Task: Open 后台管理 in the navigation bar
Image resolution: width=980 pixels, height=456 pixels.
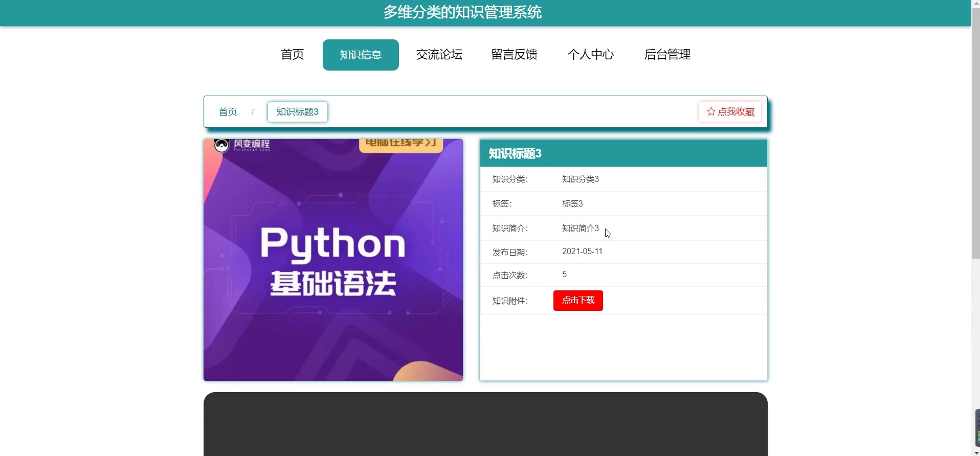Action: [x=667, y=55]
